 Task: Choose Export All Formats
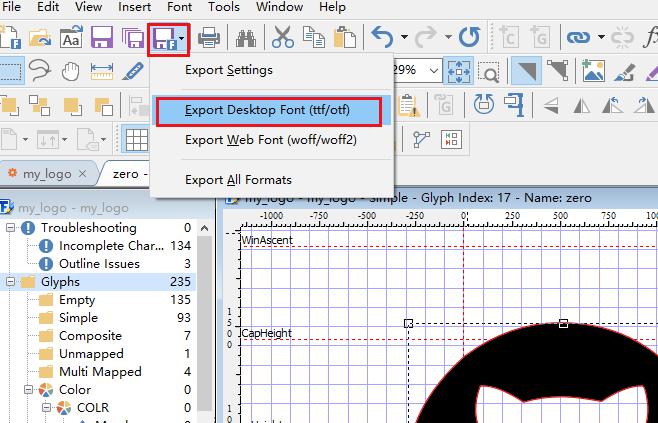tap(271, 180)
